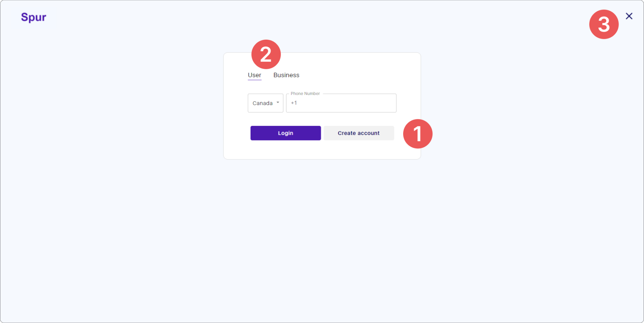The height and width of the screenshot is (323, 644).
Task: Click the small arrow in the Canada selector
Action: click(278, 102)
